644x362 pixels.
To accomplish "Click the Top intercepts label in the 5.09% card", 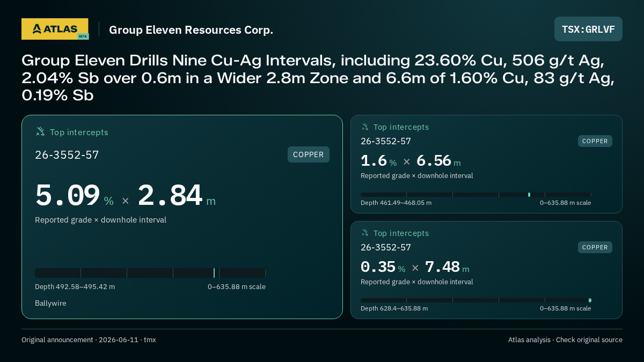I will [79, 132].
